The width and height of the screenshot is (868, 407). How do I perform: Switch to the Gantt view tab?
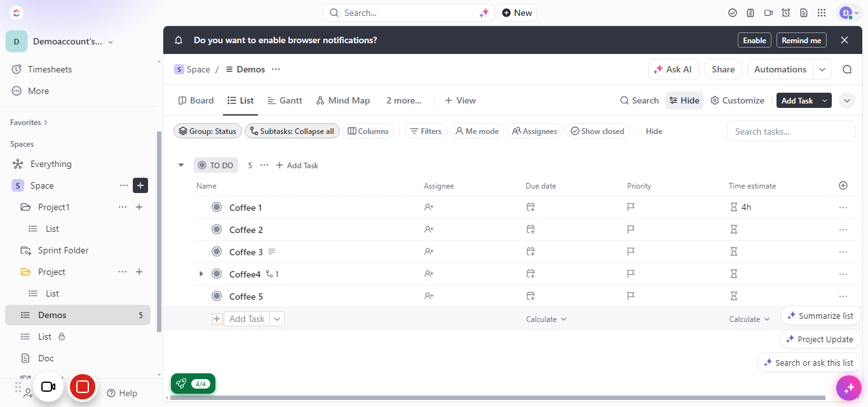[285, 100]
